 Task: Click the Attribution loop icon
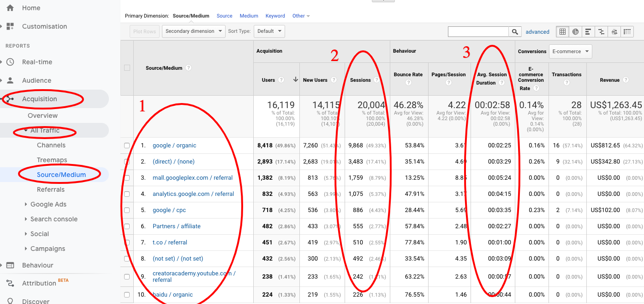[x=10, y=283]
